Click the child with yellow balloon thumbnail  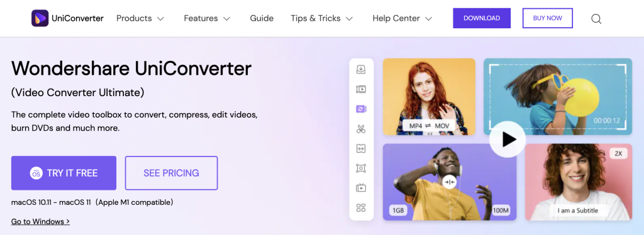[558, 96]
